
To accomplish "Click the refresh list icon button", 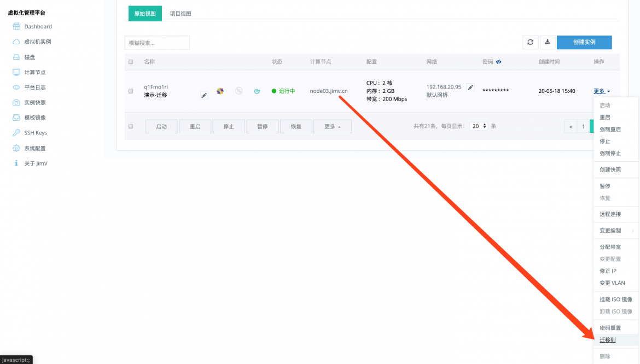I will 530,42.
